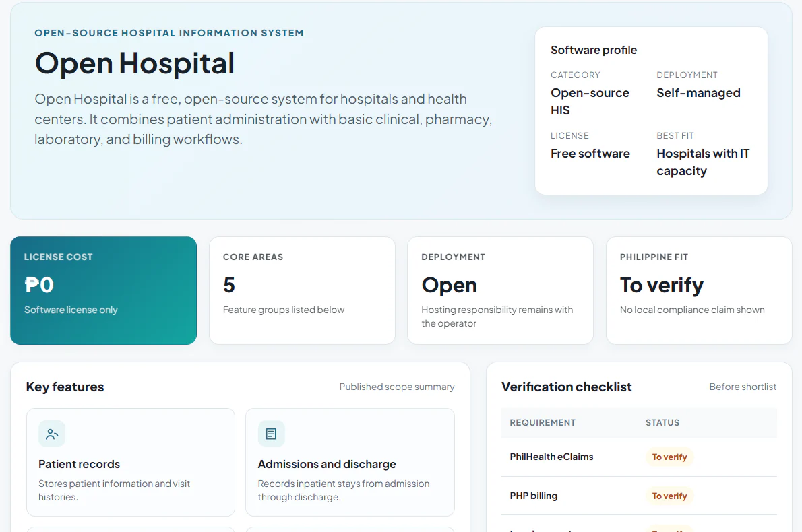Open the Admissions and discharge feature card
This screenshot has height=532, width=802.
tap(350, 462)
